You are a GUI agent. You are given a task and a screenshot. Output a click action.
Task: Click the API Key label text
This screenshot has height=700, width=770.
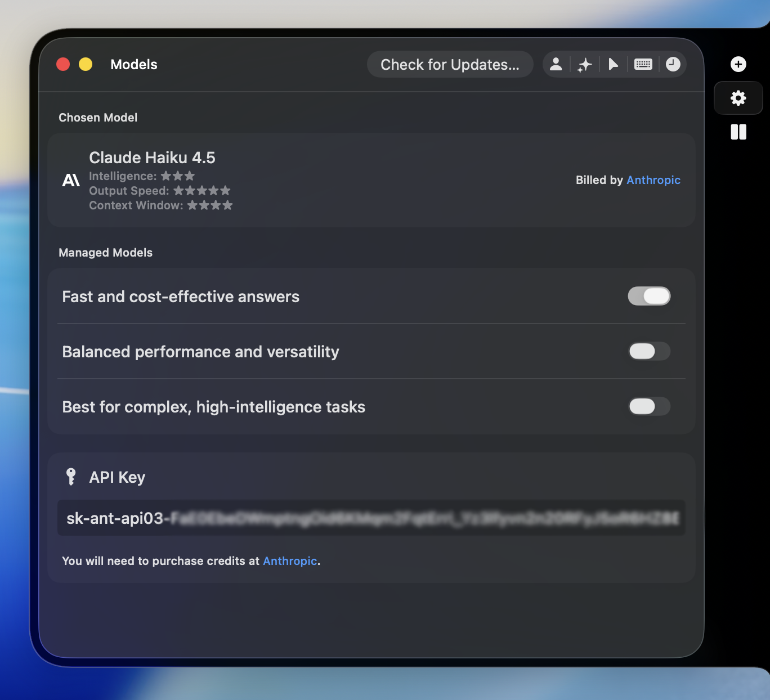click(x=117, y=477)
